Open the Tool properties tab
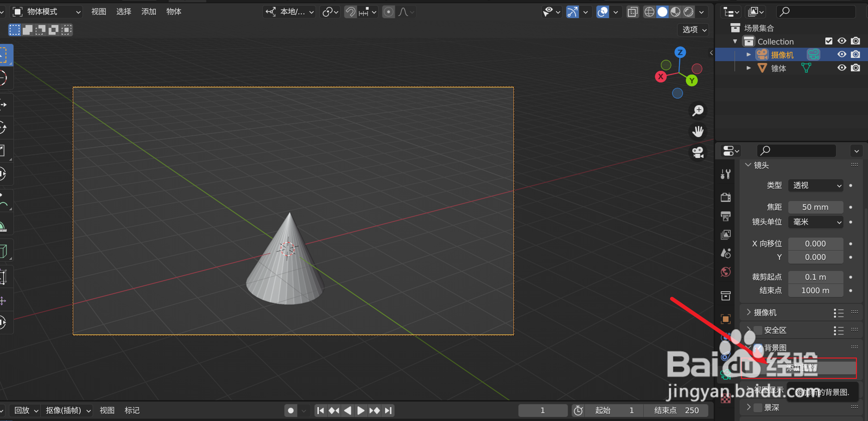Viewport: 868px width, 421px height. pyautogui.click(x=726, y=174)
